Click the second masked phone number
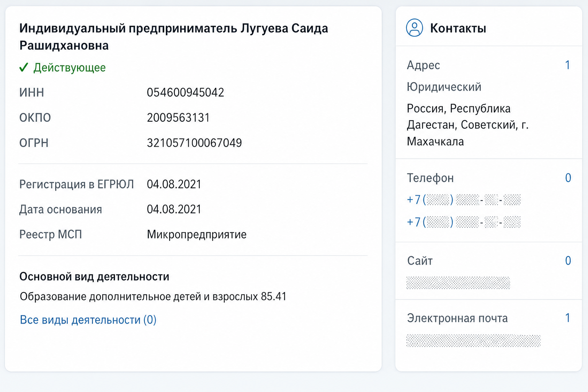The width and height of the screenshot is (588, 392). click(464, 222)
